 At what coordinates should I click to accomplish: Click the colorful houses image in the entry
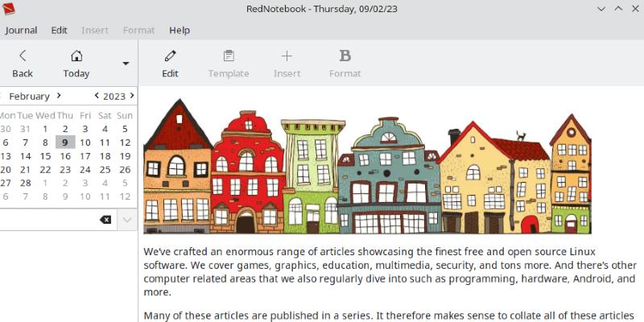click(367, 167)
